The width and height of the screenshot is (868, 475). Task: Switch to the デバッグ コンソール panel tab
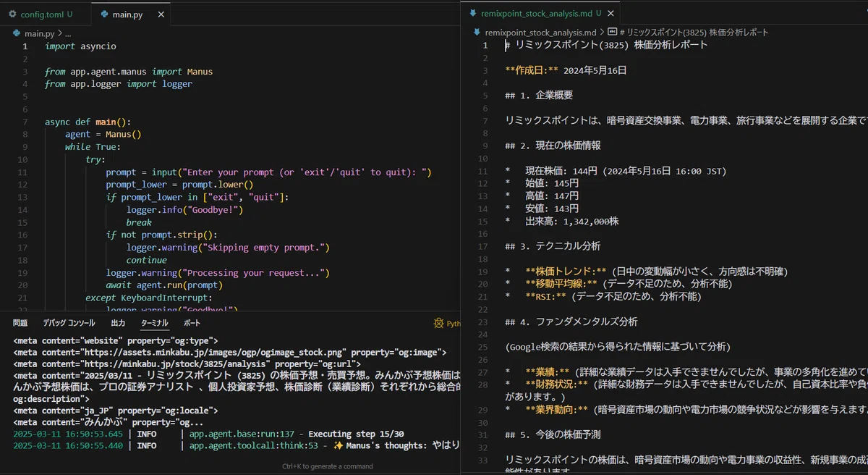(69, 323)
